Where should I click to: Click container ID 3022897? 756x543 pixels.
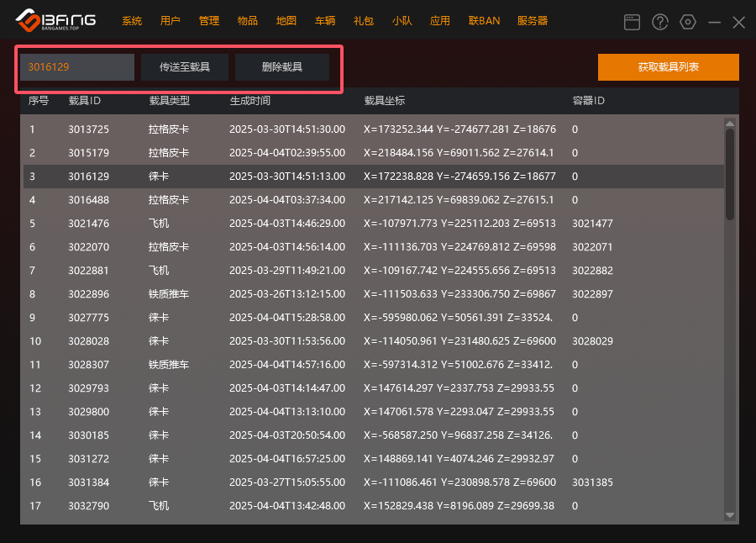[592, 294]
